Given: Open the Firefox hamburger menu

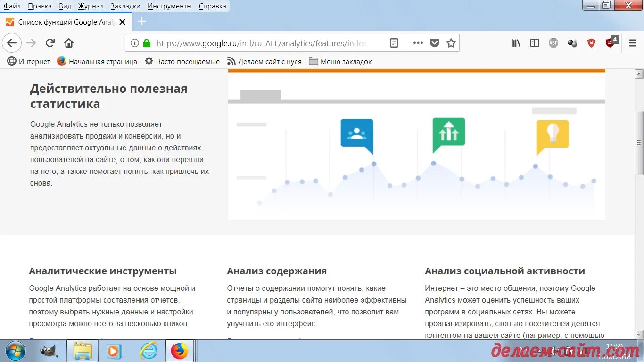Looking at the screenshot, I should pyautogui.click(x=633, y=43).
